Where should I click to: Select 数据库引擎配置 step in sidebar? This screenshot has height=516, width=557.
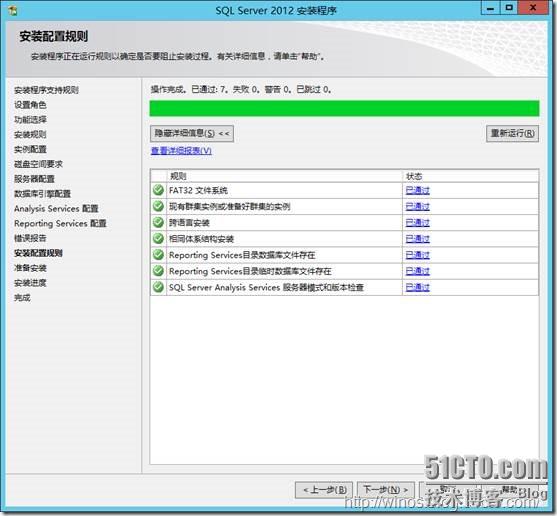pos(42,194)
